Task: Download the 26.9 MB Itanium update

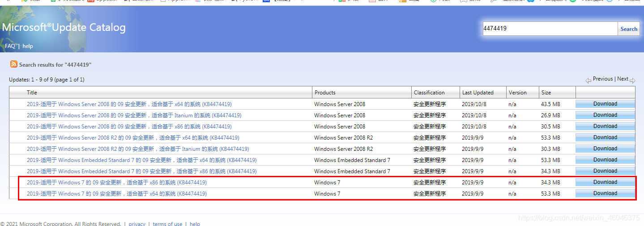Action: 605,115
